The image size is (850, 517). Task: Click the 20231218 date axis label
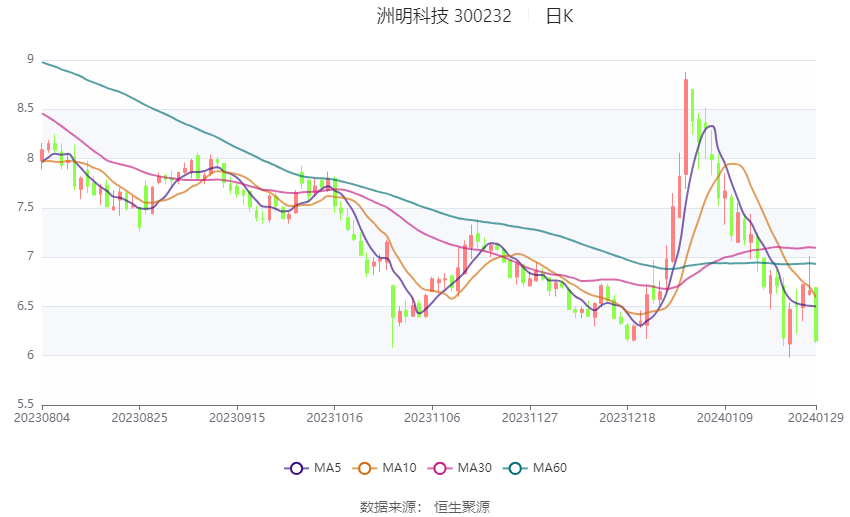[627, 418]
